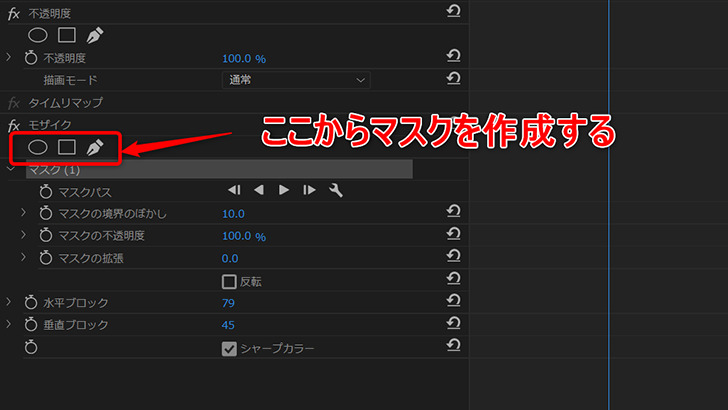Toggle stopwatch for 垂直ブロック
The height and width of the screenshot is (410, 728).
click(31, 324)
